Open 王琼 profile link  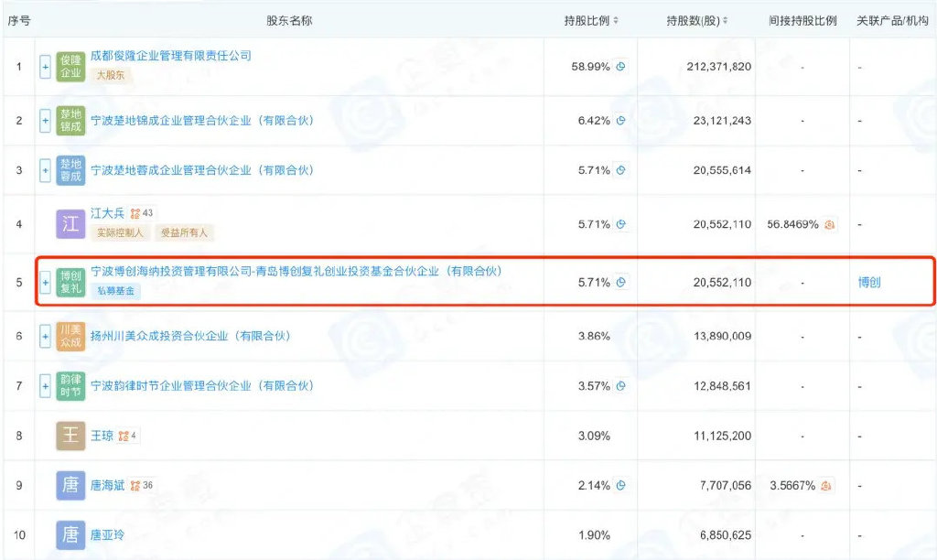pos(102,436)
